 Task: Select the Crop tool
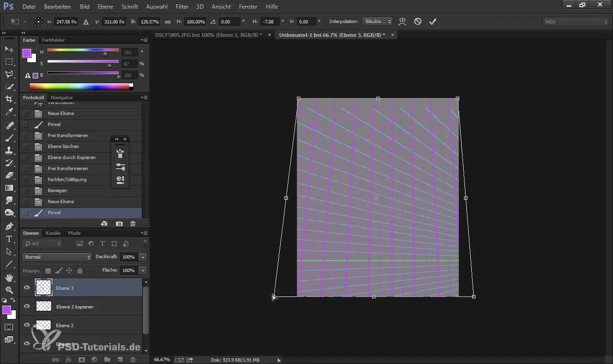pos(9,99)
